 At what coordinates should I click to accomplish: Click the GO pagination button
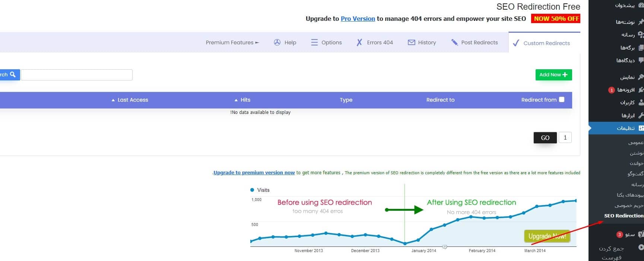pos(545,138)
